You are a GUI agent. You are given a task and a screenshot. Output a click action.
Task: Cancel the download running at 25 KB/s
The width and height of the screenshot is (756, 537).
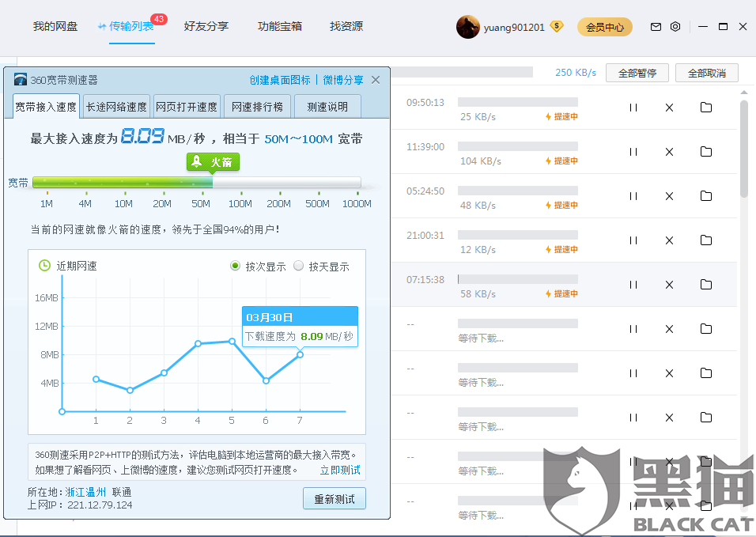(669, 108)
